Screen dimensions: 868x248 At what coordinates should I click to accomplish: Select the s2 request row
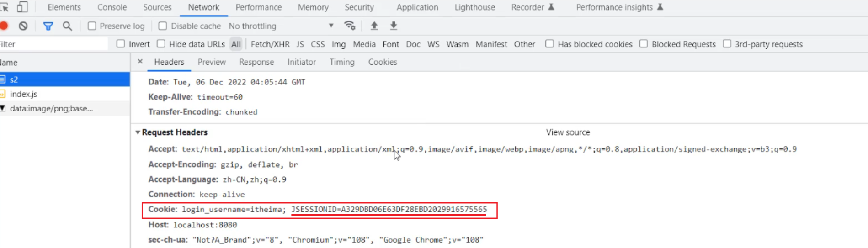[65, 79]
